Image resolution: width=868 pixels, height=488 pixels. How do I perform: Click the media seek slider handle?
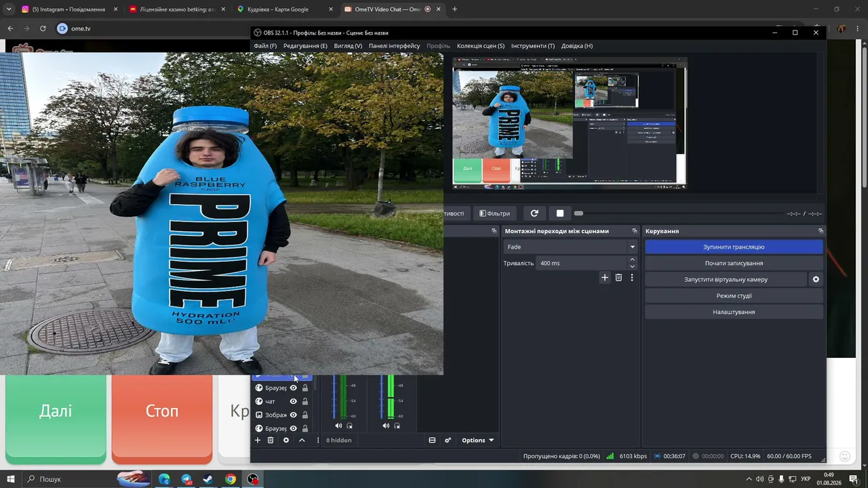coord(578,213)
